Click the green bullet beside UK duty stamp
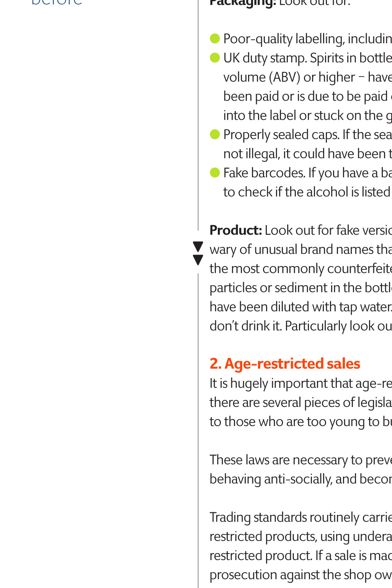This screenshot has height=588, width=392. tap(215, 58)
